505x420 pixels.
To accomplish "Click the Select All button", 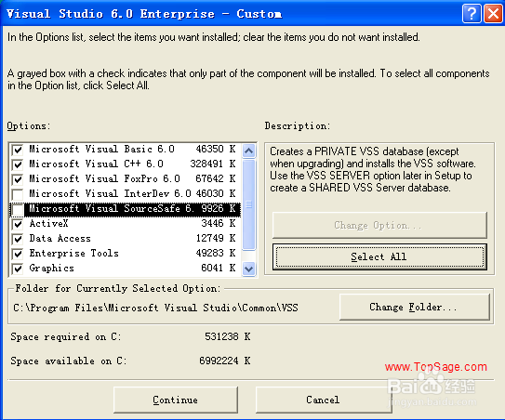I will tap(379, 256).
